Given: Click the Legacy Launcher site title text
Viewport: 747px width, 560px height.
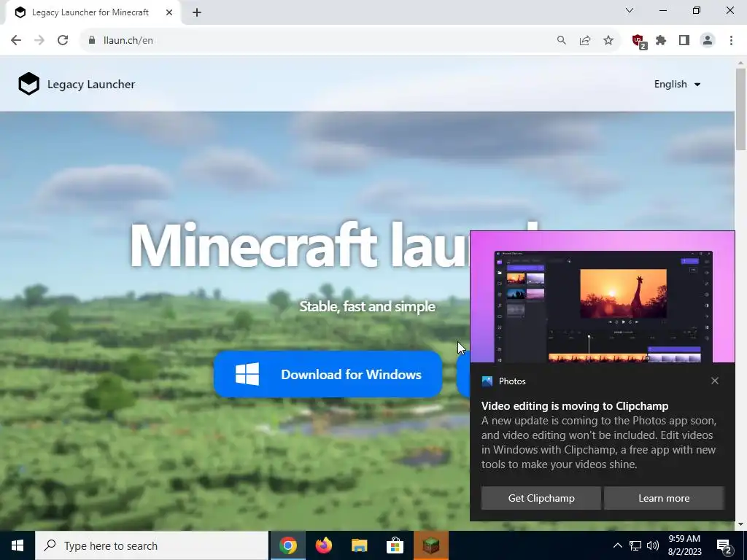Looking at the screenshot, I should [91, 85].
